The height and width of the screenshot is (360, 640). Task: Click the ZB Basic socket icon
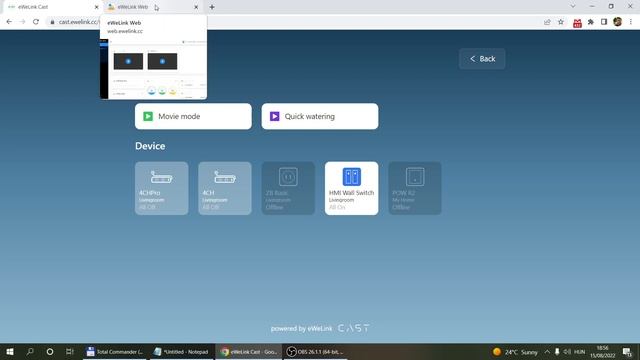(x=288, y=177)
